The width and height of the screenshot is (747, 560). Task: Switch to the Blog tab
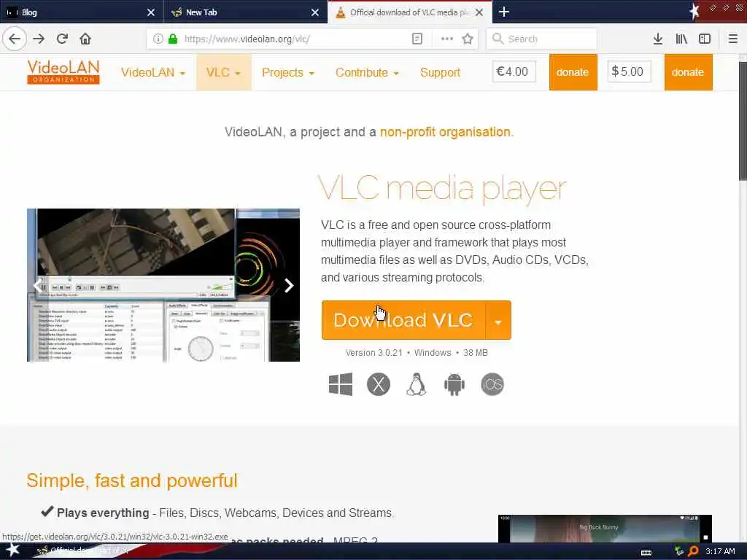82,12
